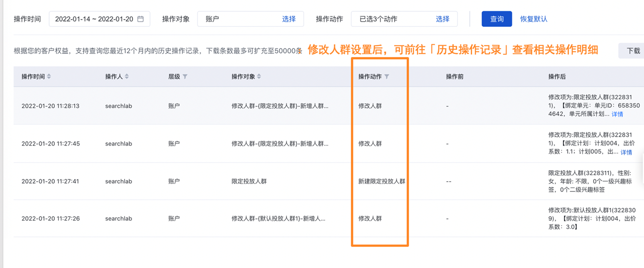Open filter icon beside 层级 header
Screen dimensions: 644x268
[185, 77]
